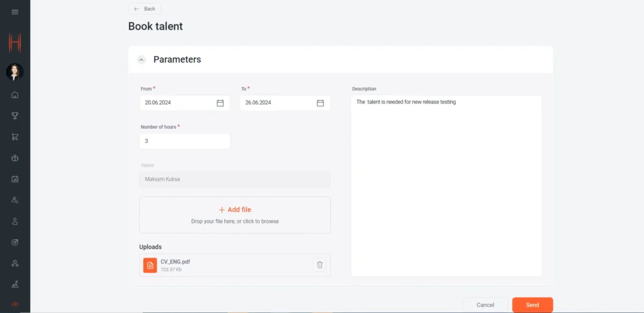Screen dimensions: 644x313
Task: Open the To date calendar picker
Action: (320, 103)
